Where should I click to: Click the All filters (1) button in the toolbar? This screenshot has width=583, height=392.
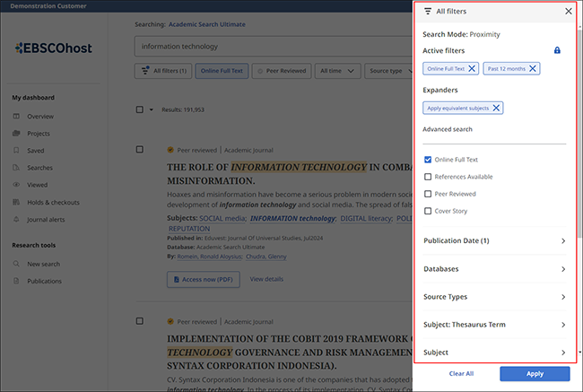(163, 71)
